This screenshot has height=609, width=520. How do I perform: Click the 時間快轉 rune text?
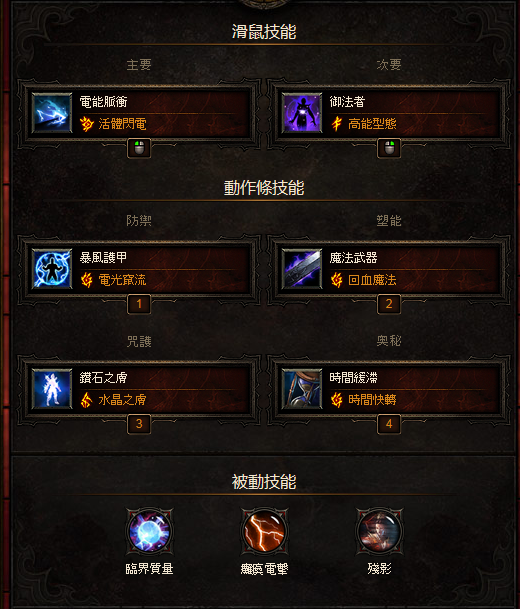point(372,400)
